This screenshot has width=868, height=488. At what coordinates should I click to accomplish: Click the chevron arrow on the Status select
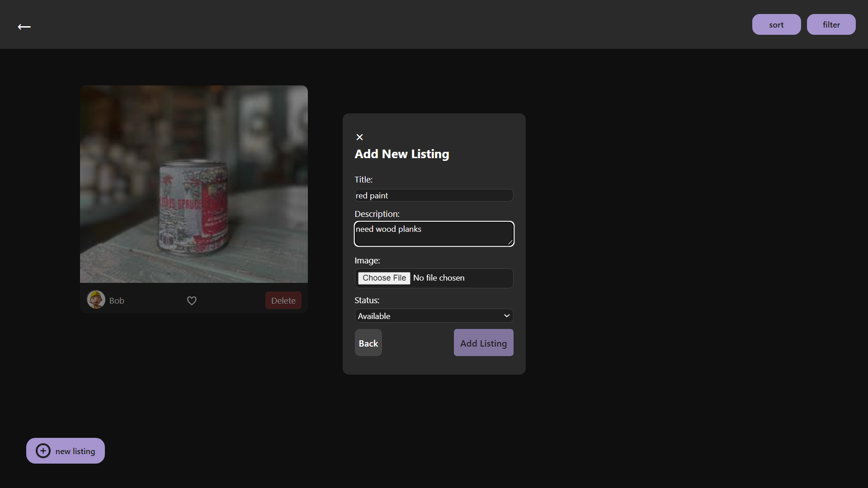[506, 316]
